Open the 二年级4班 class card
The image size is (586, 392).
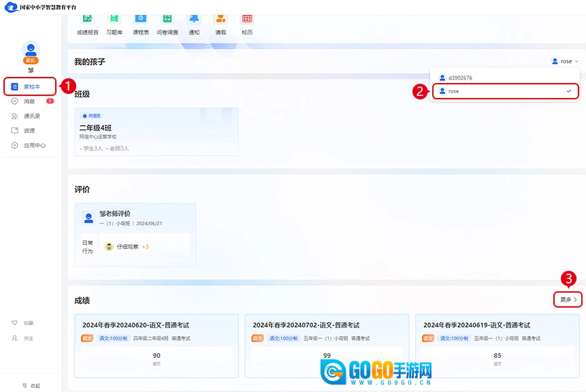coord(157,131)
